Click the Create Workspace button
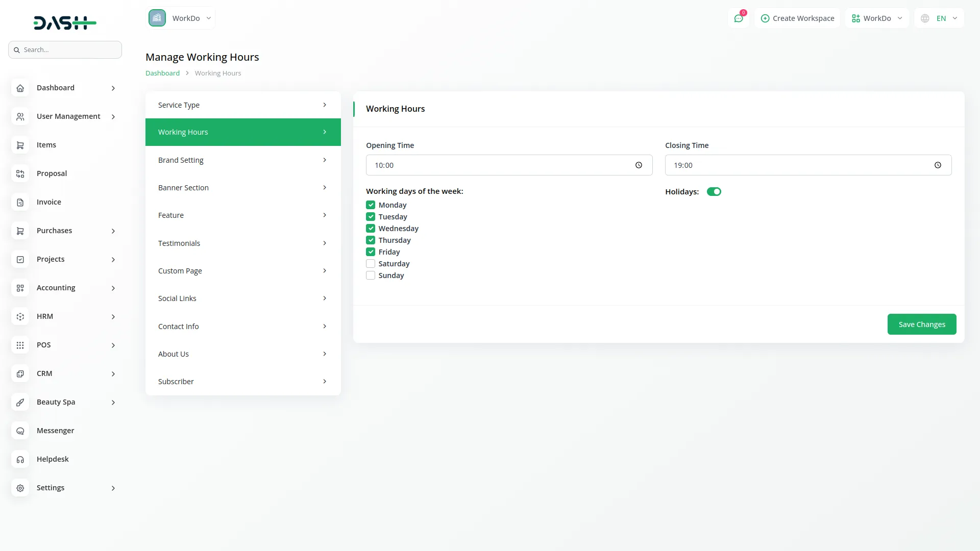 coord(797,18)
